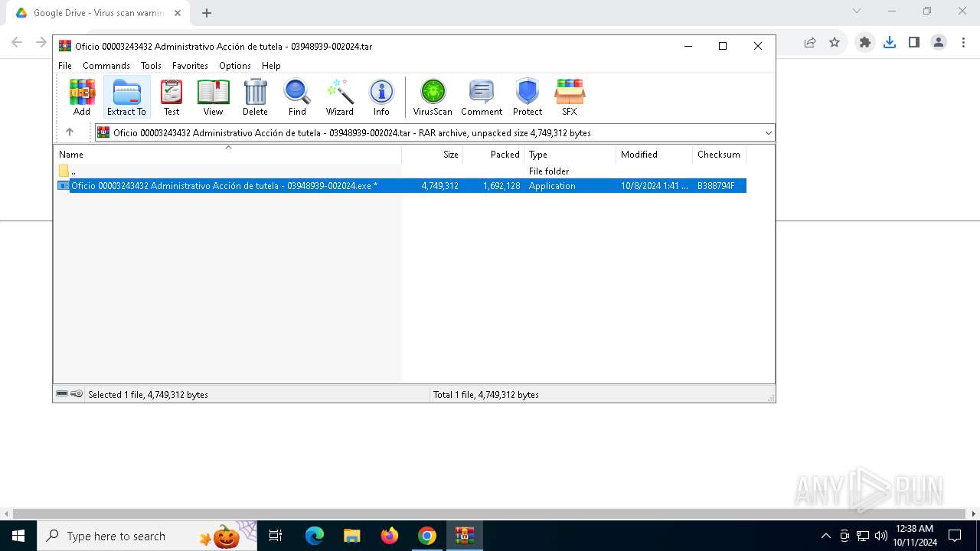Select the Extract To toolbar button
Screen dimensions: 980x551
(126, 97)
